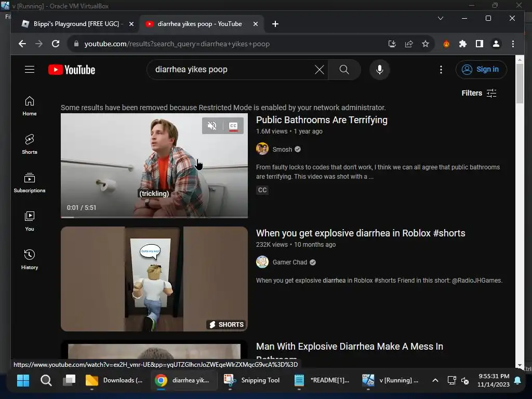Go forward in browser history
The image size is (532, 399).
point(38,44)
